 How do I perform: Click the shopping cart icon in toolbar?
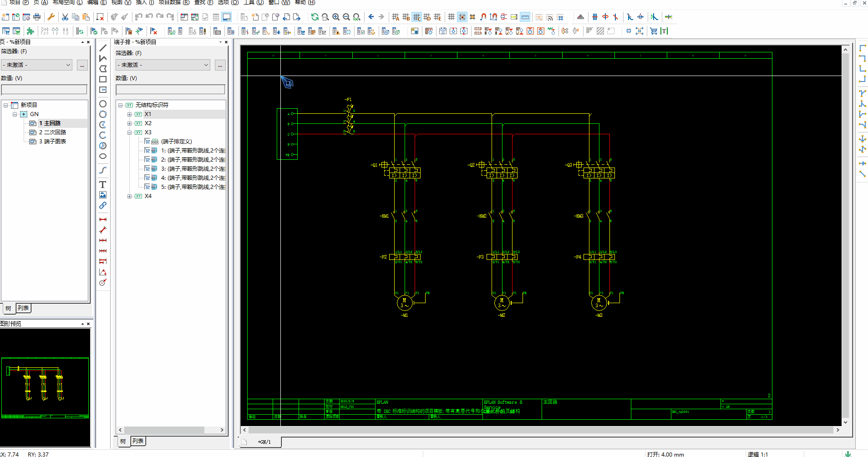pos(654,31)
